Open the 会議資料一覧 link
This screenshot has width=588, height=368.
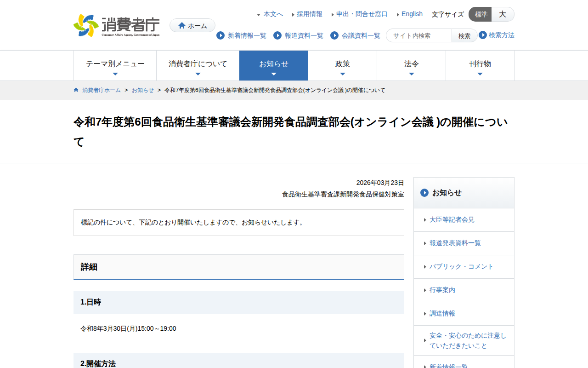(x=361, y=35)
